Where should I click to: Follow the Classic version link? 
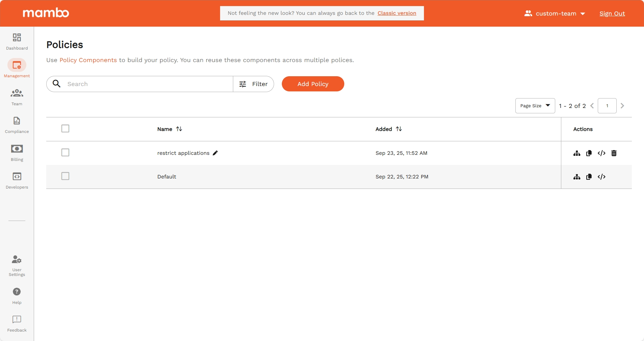click(x=397, y=13)
